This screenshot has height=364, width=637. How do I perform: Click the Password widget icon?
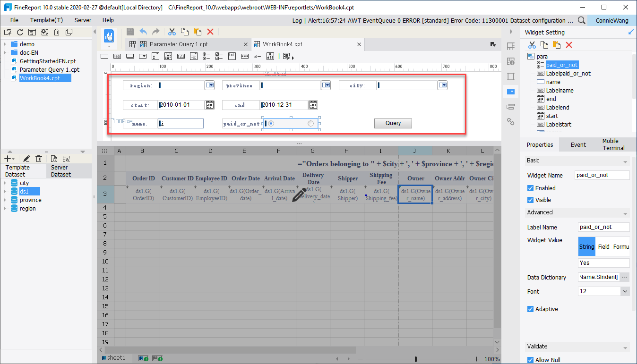(244, 56)
